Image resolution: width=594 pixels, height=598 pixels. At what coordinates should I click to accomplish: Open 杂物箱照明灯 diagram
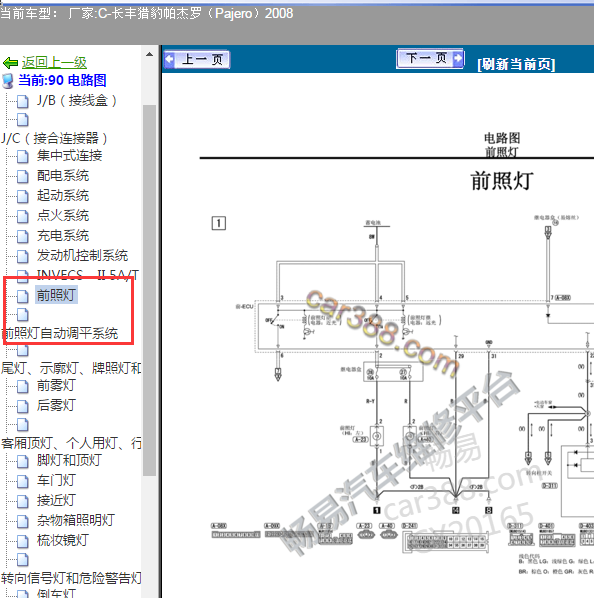point(76,520)
